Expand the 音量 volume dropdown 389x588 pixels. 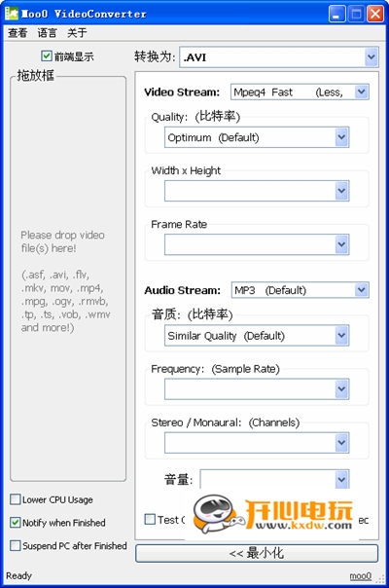[x=274, y=479]
